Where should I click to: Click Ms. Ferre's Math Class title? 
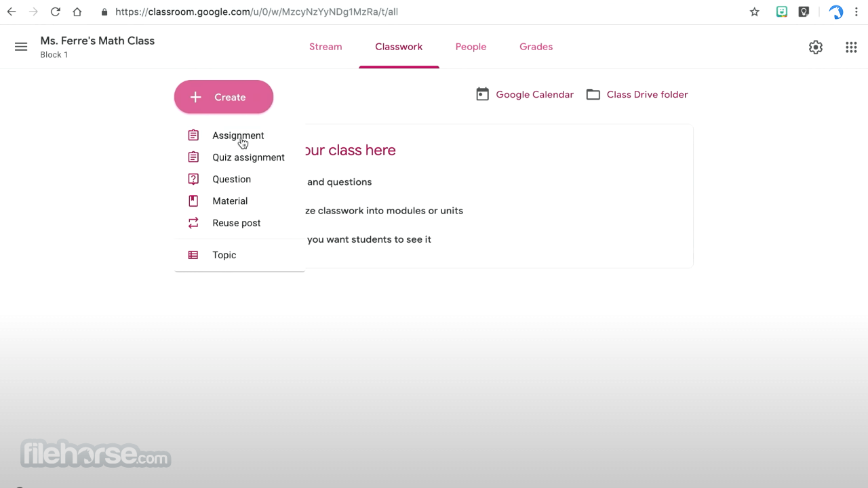click(98, 41)
